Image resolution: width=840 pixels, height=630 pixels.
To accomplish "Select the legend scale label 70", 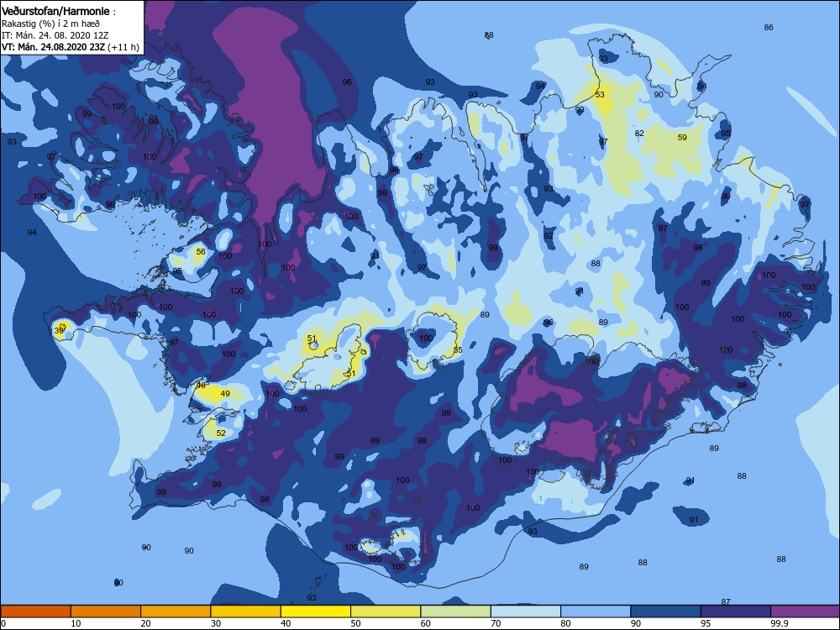I will 496,623.
